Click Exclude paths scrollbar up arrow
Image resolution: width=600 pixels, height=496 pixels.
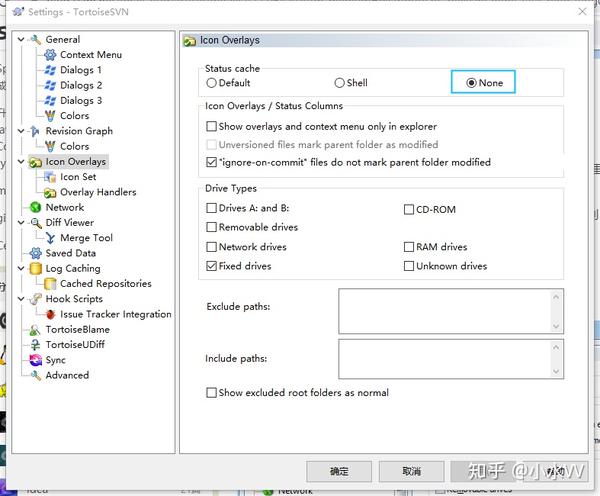556,297
